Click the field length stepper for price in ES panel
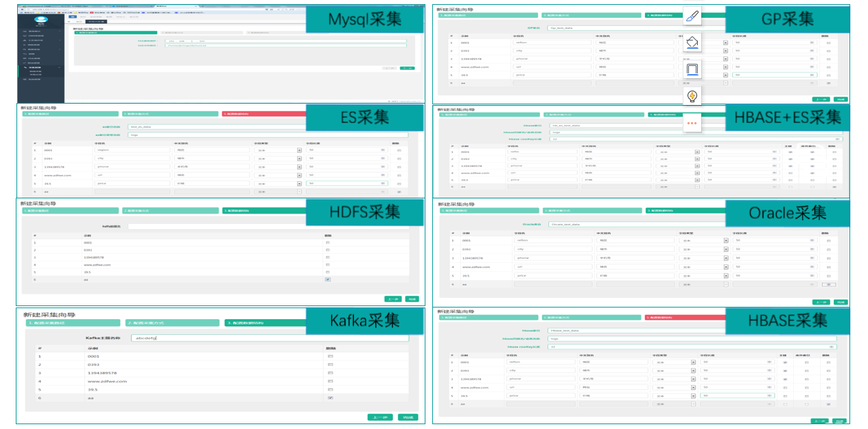The height and width of the screenshot is (429, 868). 382,183
